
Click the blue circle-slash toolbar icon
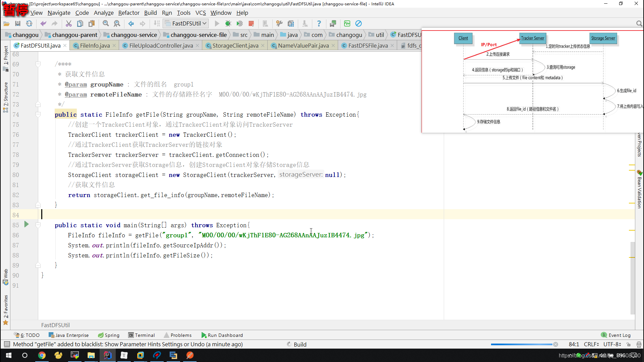(x=359, y=23)
